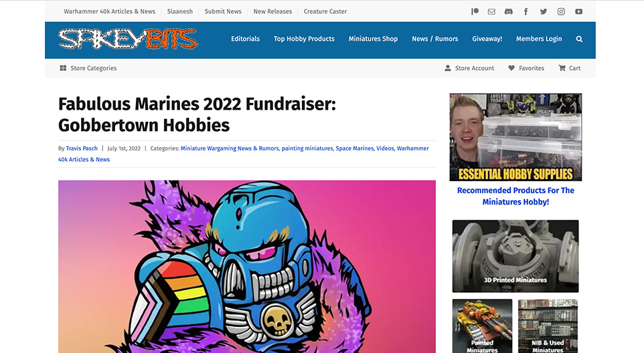
Task: Open Favorites heart link
Action: [x=526, y=68]
